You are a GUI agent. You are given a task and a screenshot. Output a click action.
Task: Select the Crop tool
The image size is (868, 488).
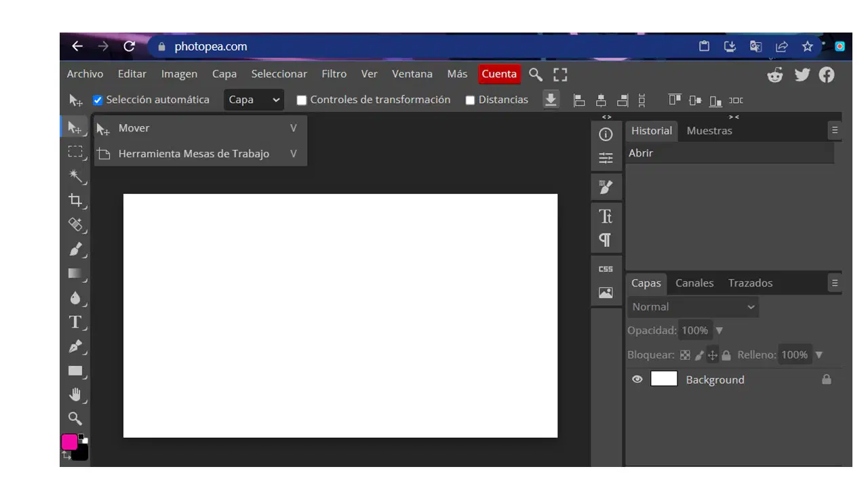[x=75, y=201]
